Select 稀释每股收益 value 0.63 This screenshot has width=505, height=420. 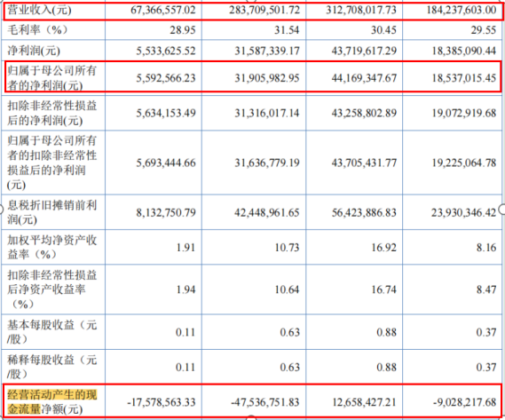(289, 367)
